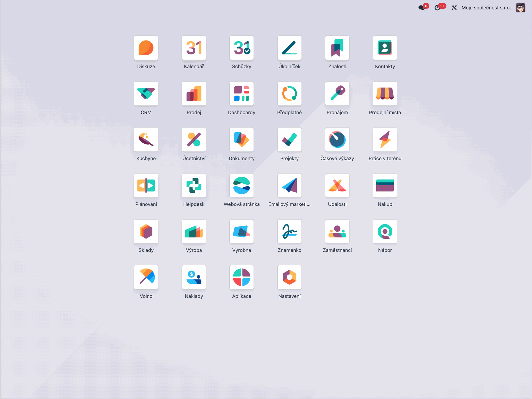Image resolution: width=532 pixels, height=399 pixels.
Task: Open Prodejní místa point of sale
Action: click(385, 94)
